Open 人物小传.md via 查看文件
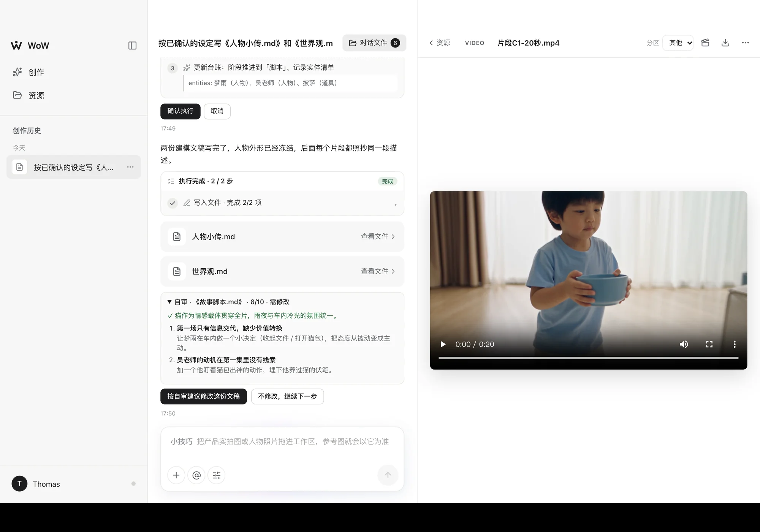Viewport: 760px width, 532px height. click(x=378, y=236)
